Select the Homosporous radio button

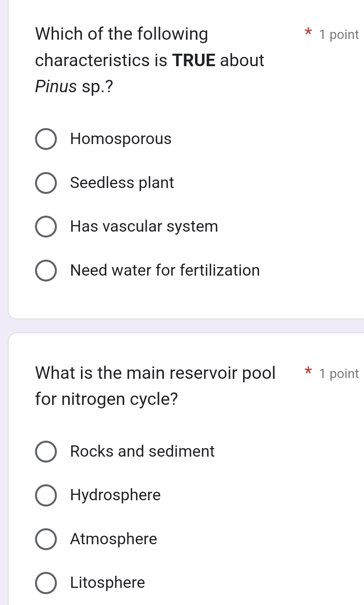point(46,139)
